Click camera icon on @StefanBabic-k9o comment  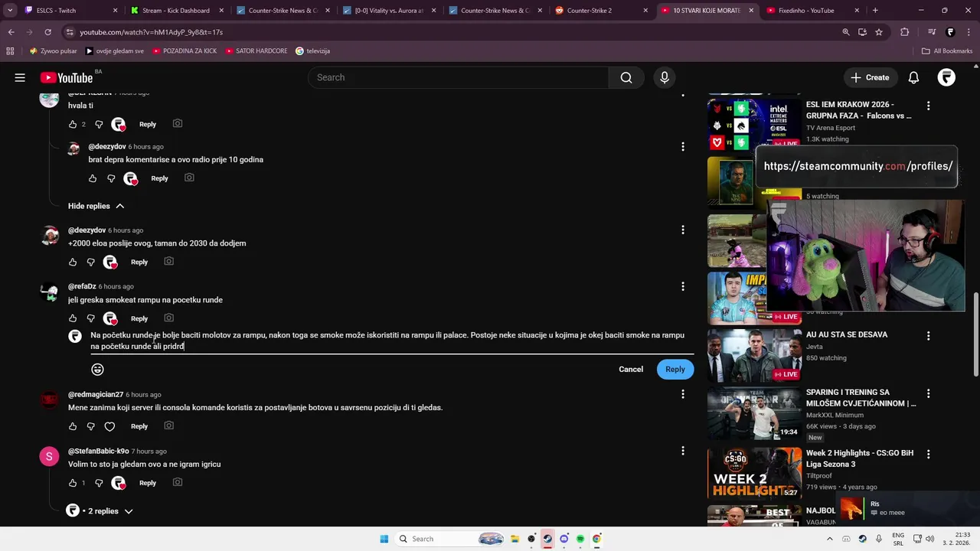(178, 482)
